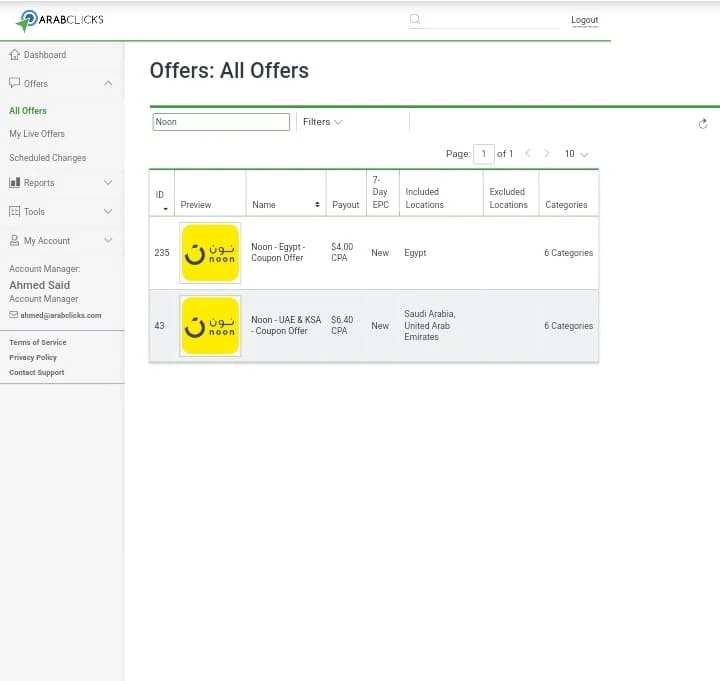Open Noon - UAE & KSA - Coupon Offer

coord(286,325)
